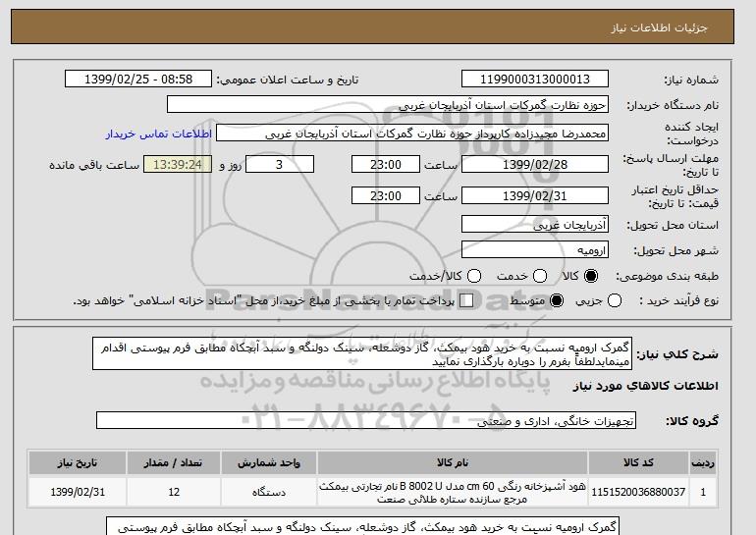The height and width of the screenshot is (535, 756).
Task: Click the goods group field تجهیزات خانگی
Action: click(366, 421)
